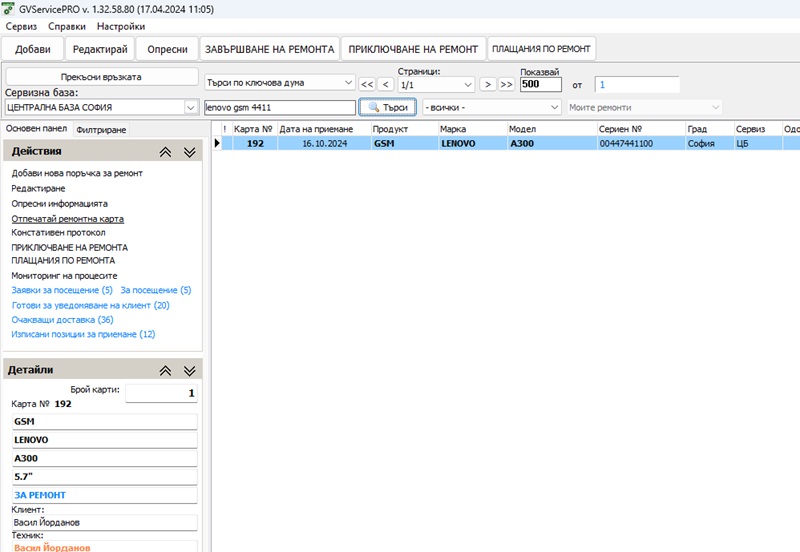Click the Търси search button

click(x=388, y=108)
